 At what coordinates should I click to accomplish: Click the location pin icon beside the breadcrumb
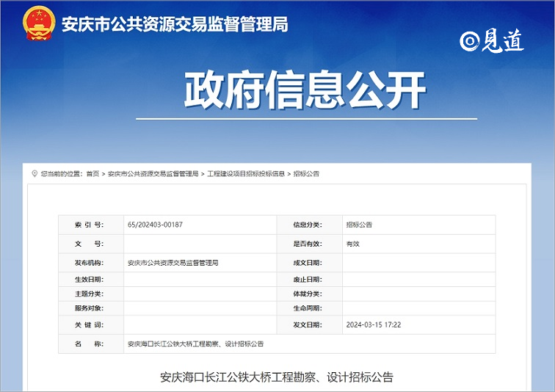coord(35,174)
